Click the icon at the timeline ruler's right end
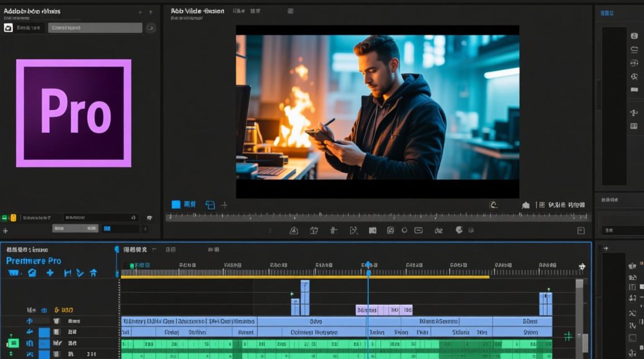Image resolution: width=644 pixels, height=359 pixels. tap(582, 267)
